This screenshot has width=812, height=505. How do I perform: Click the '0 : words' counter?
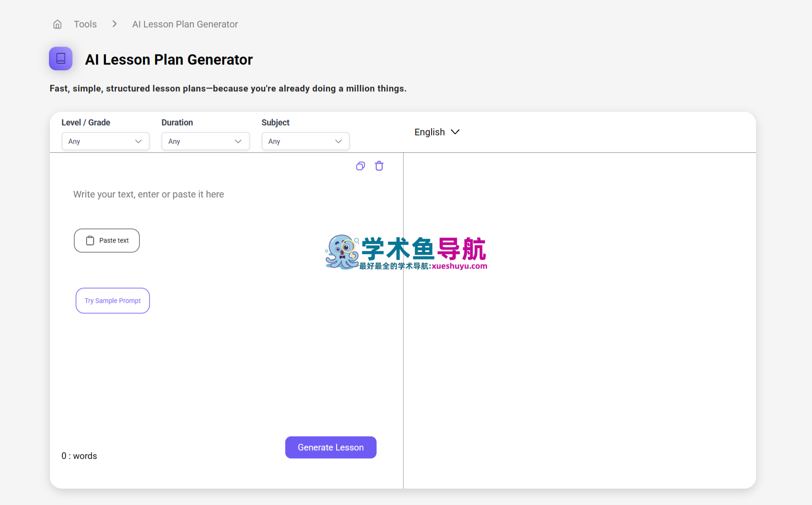(79, 456)
